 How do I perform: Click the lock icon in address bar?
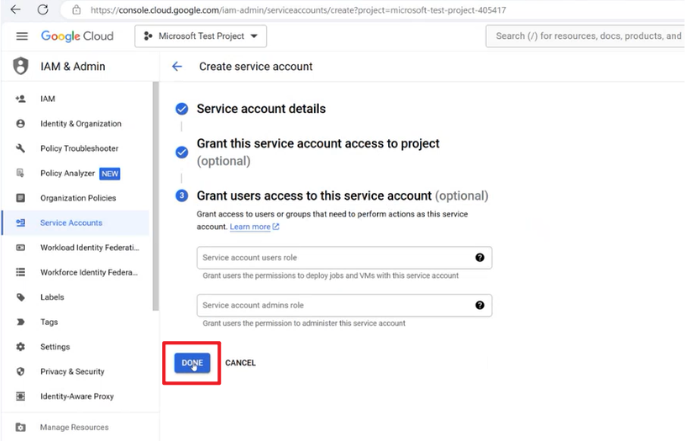click(77, 10)
